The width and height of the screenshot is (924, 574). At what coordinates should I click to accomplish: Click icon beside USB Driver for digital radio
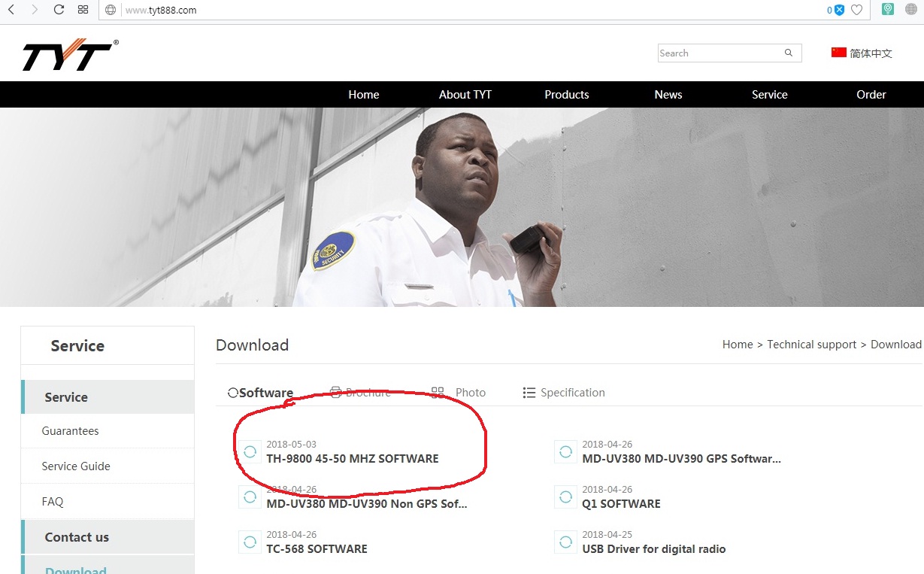565,542
